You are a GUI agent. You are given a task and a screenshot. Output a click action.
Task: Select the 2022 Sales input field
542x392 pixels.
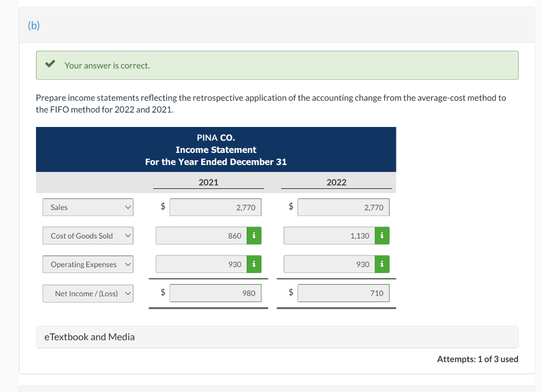[x=343, y=207]
